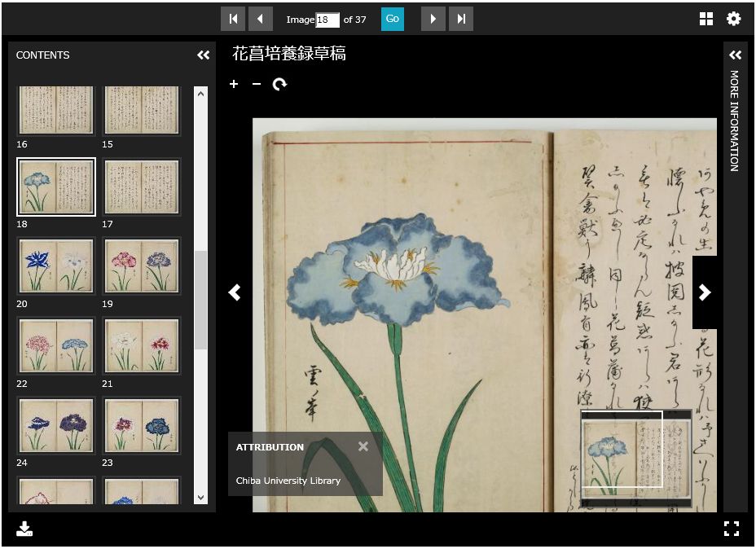This screenshot has width=756, height=549.
Task: Jump to the last image
Action: pyautogui.click(x=461, y=19)
